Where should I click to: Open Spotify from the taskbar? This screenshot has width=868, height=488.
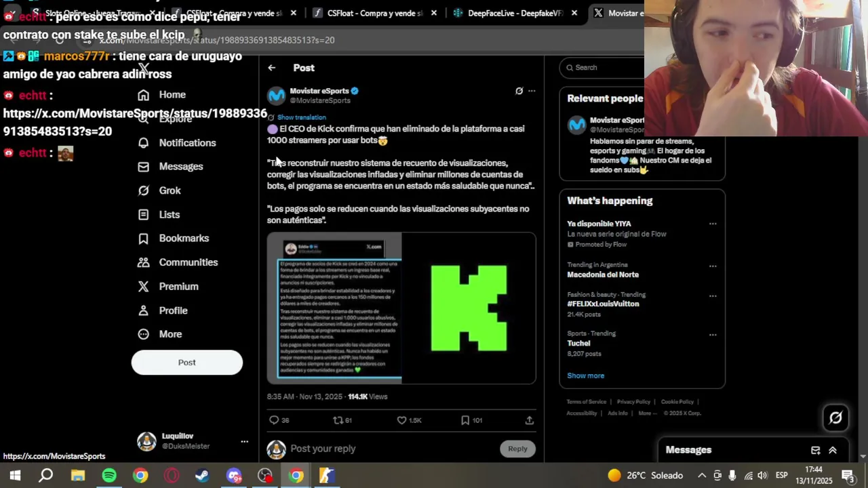[x=109, y=476]
